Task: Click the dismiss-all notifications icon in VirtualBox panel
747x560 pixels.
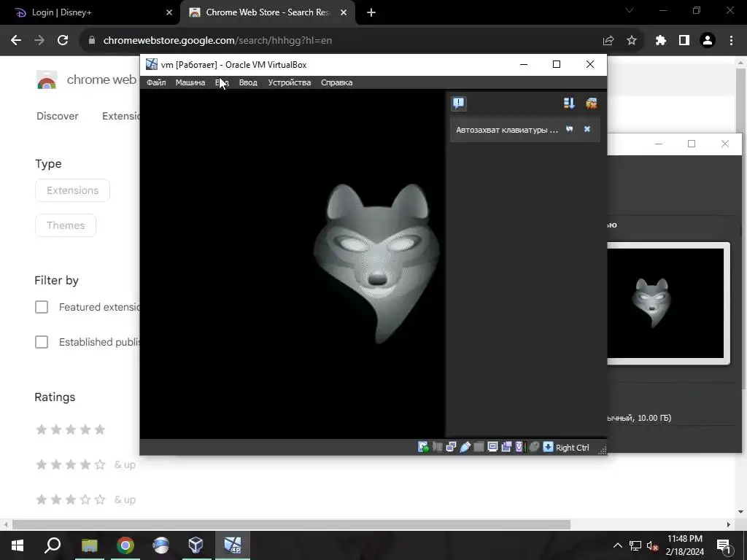Action: pyautogui.click(x=591, y=104)
